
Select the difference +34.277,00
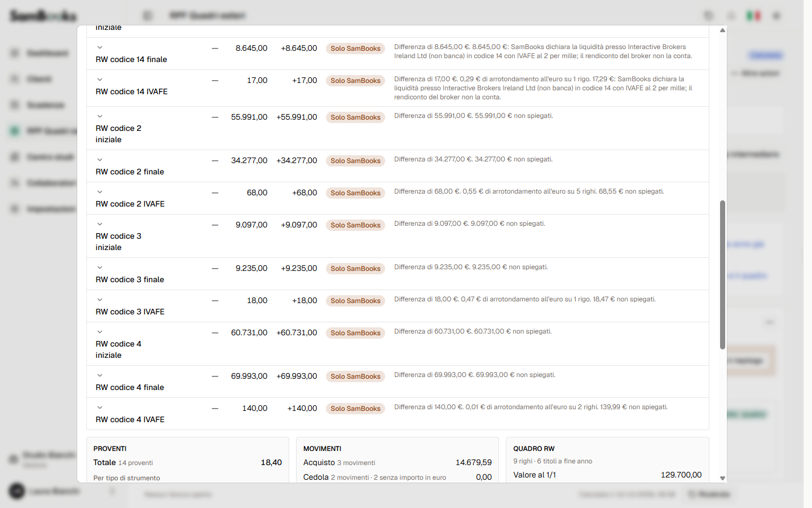[x=297, y=161]
